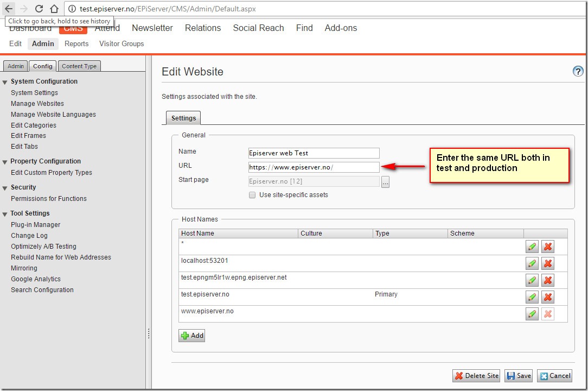Delete the test.episerver.no primary host
The image size is (588, 391).
coord(547,297)
